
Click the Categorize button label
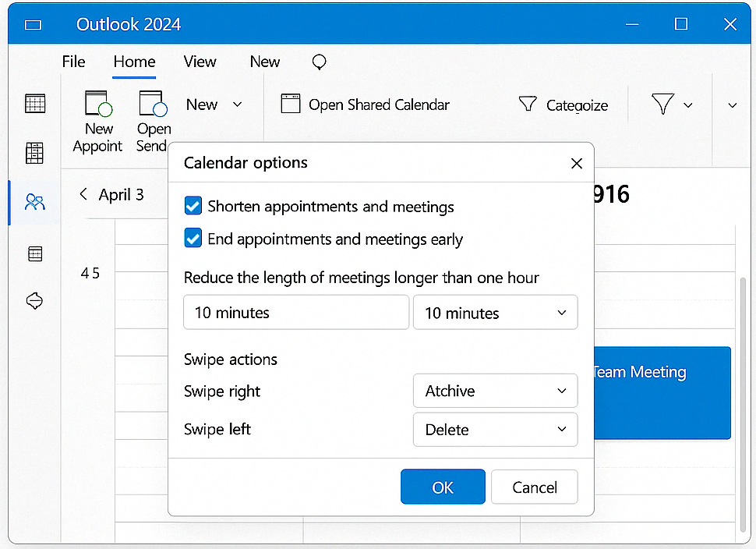[577, 105]
